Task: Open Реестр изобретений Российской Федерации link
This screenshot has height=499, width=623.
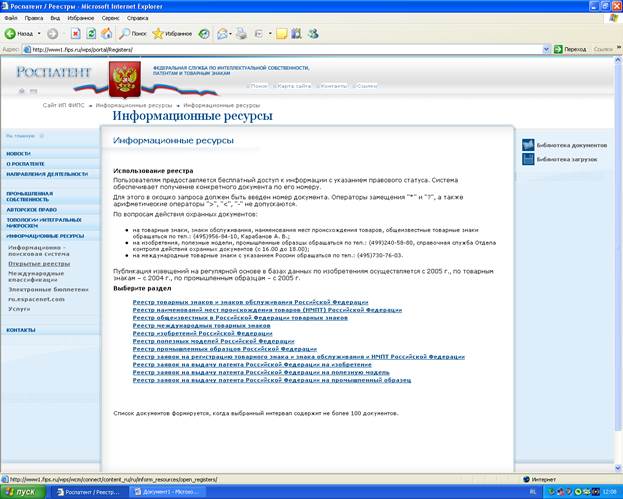Action: click(x=203, y=333)
